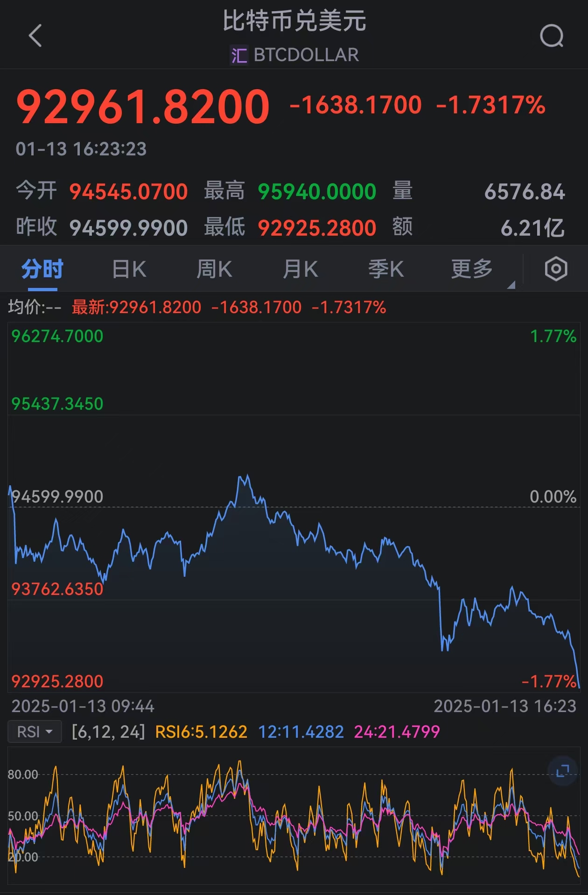Tap the large price 92961.8200
Screen dimensions: 588x895
point(143,107)
